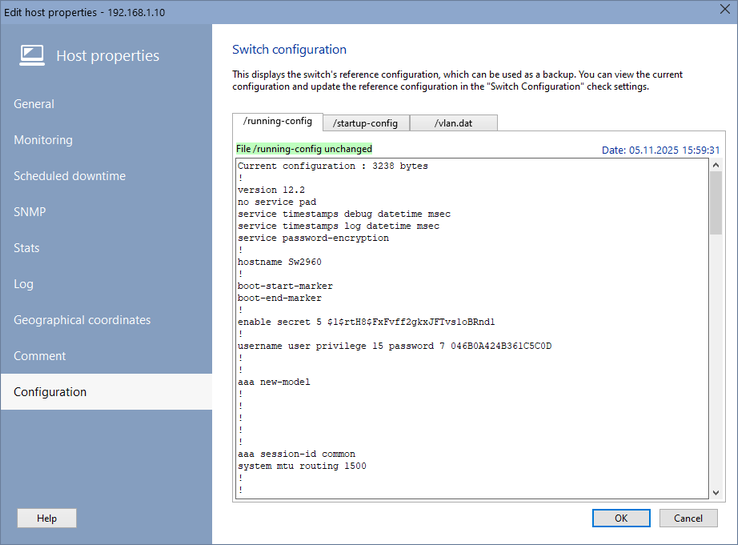Click the 'no service pad' line
738x545 pixels.
point(277,202)
